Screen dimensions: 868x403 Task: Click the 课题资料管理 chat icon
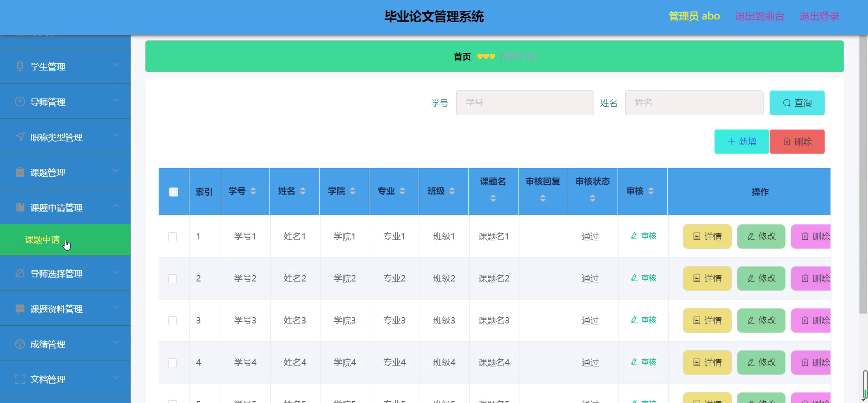coord(20,309)
